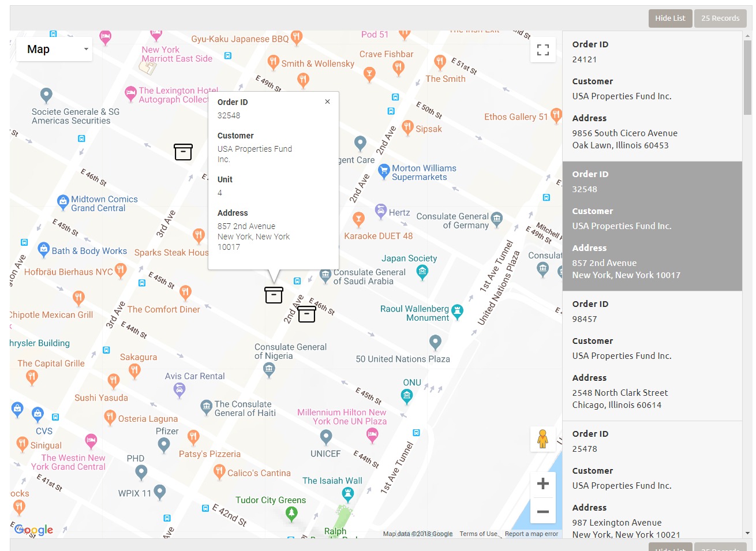The width and height of the screenshot is (756, 551).
Task: Click 50 United Nations Plaza pin
Action: click(x=435, y=343)
